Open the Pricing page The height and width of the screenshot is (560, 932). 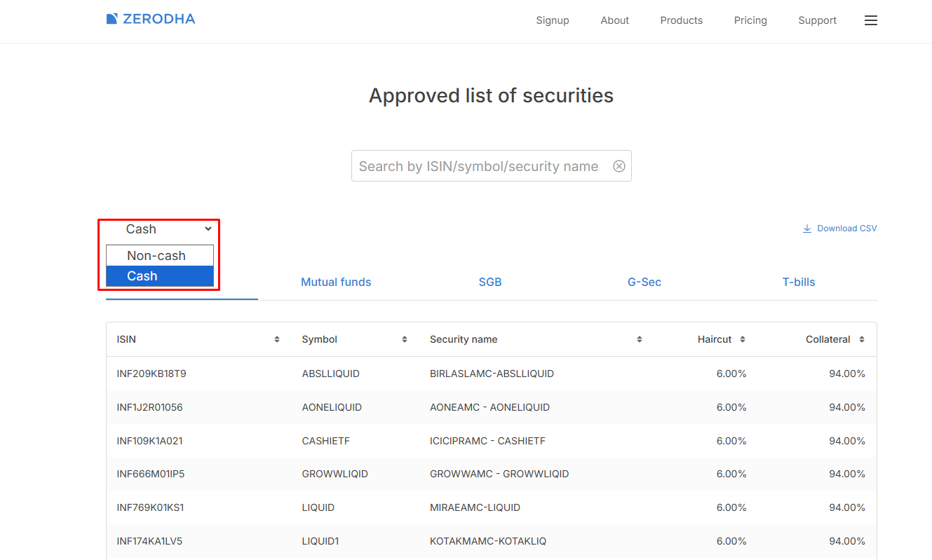(x=750, y=20)
